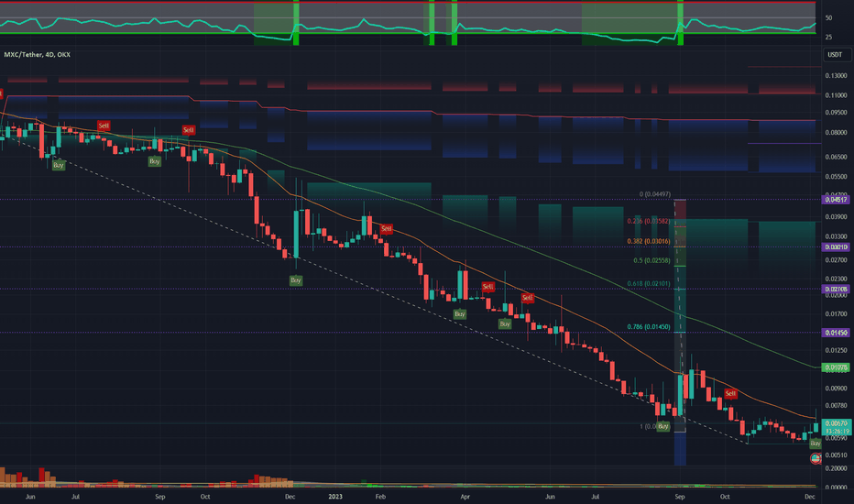Click the Fibonacci label 0.618 (0.02101)
Image resolution: width=854 pixels, height=504 pixels.
[x=648, y=284]
